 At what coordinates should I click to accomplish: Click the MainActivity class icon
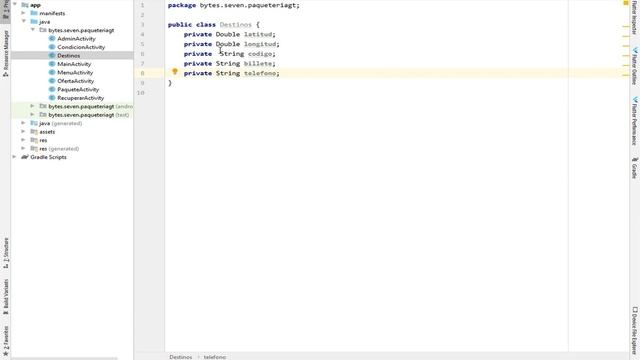pos(52,64)
